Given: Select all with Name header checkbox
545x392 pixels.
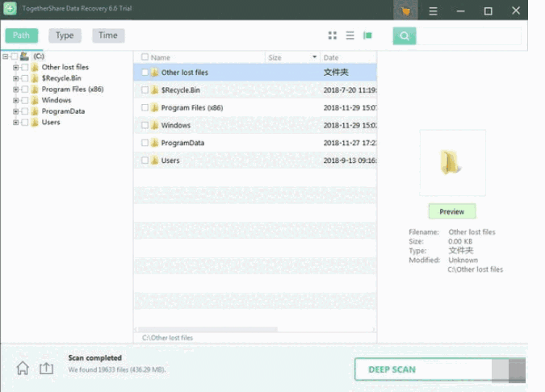Looking at the screenshot, I should (x=145, y=57).
